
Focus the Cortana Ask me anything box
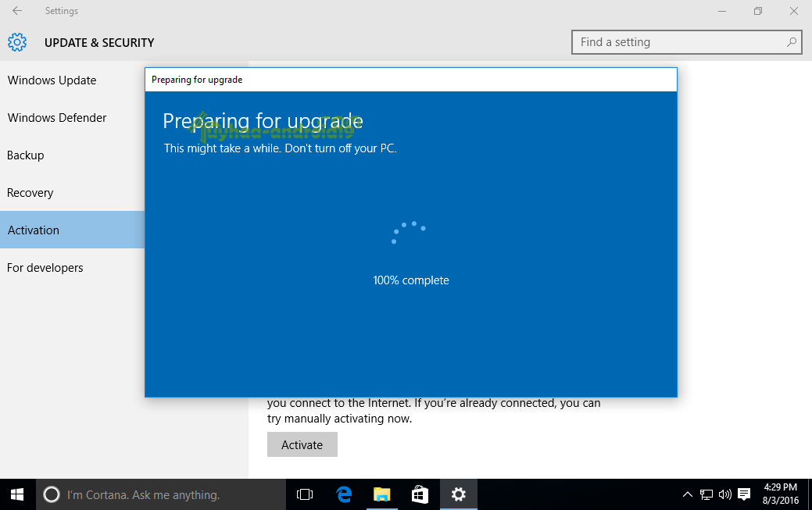point(160,495)
